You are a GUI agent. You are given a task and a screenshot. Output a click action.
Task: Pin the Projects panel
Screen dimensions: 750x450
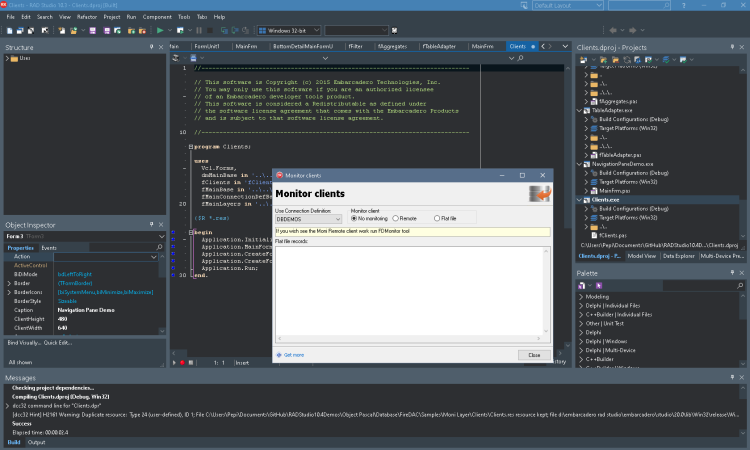pyautogui.click(x=732, y=47)
